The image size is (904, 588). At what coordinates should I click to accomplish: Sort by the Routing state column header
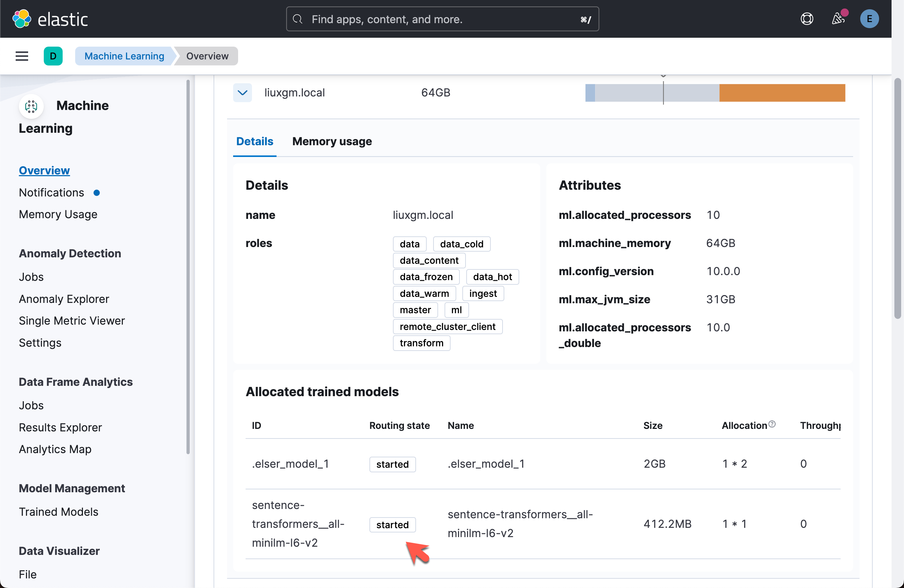tap(399, 425)
